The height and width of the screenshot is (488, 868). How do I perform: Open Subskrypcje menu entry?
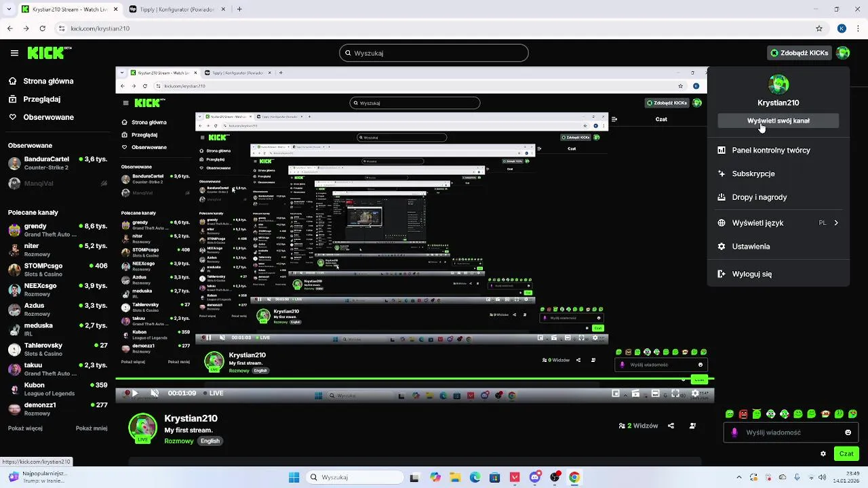click(778, 174)
